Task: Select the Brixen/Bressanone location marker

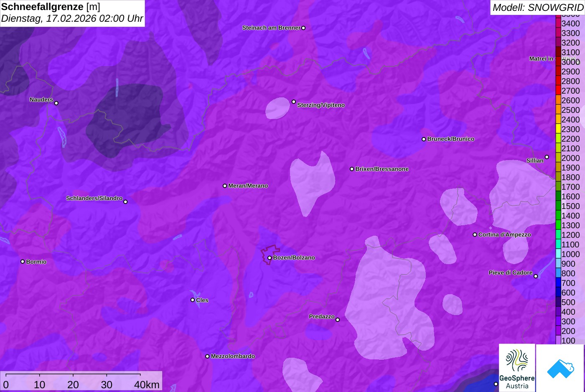Action: click(x=352, y=169)
